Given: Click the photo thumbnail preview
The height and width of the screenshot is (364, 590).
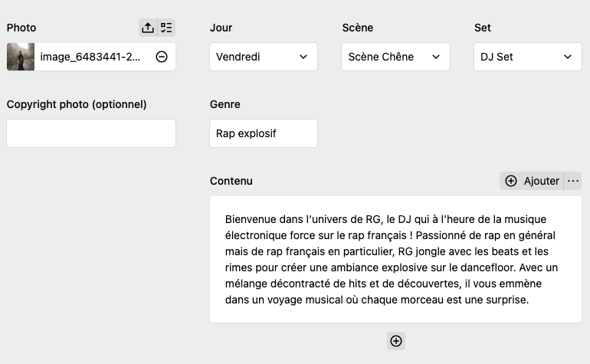Looking at the screenshot, I should [21, 57].
